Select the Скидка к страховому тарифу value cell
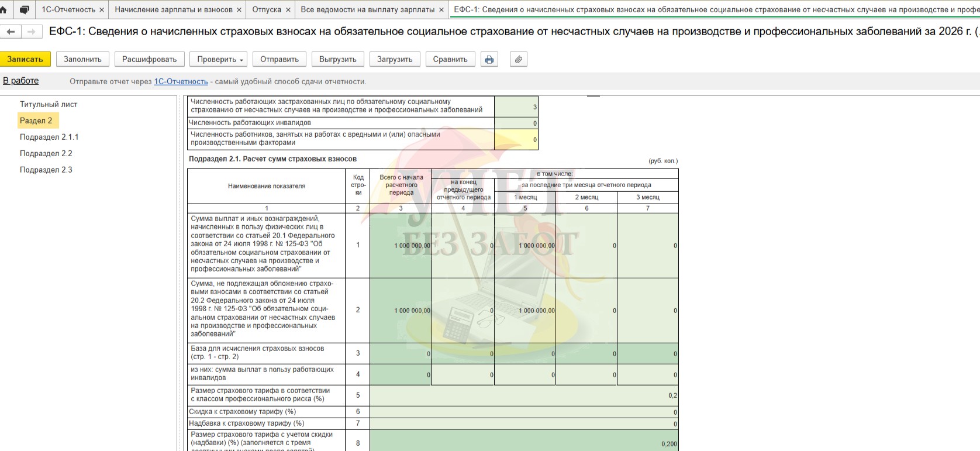980x451 pixels. click(x=524, y=412)
